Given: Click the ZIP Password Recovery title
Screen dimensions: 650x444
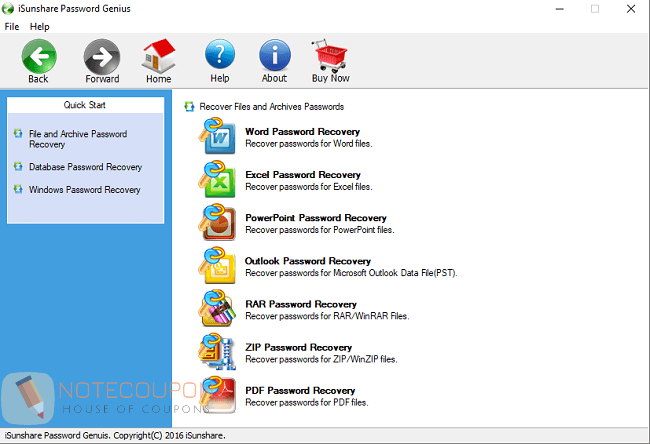Looking at the screenshot, I should (x=298, y=347).
